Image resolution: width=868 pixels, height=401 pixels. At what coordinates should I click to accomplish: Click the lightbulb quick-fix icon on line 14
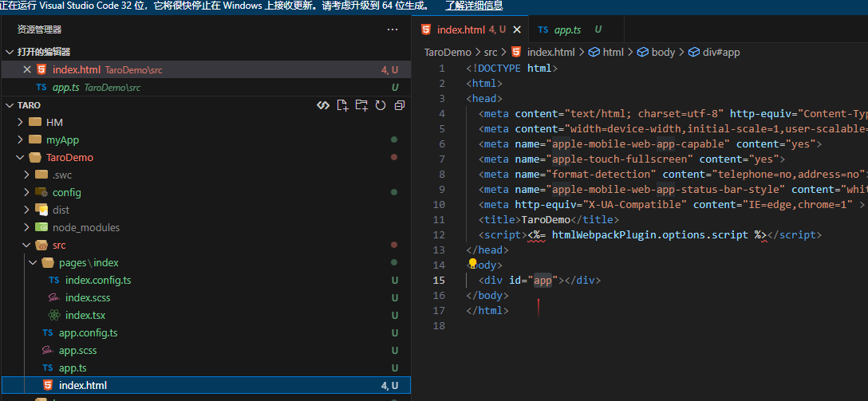coord(473,263)
